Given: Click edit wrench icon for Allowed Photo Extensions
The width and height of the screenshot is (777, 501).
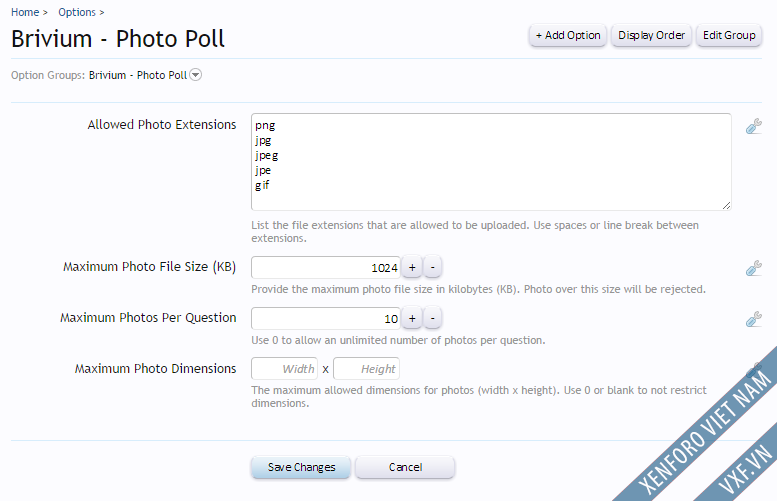Looking at the screenshot, I should point(753,126).
